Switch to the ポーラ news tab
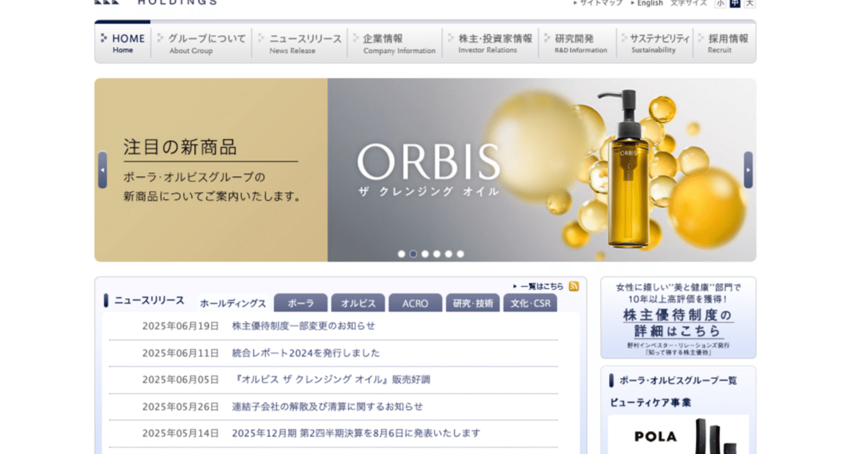 point(300,303)
